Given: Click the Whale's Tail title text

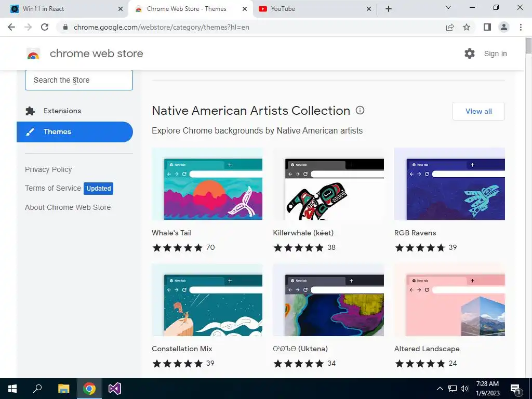Looking at the screenshot, I should pyautogui.click(x=171, y=233).
